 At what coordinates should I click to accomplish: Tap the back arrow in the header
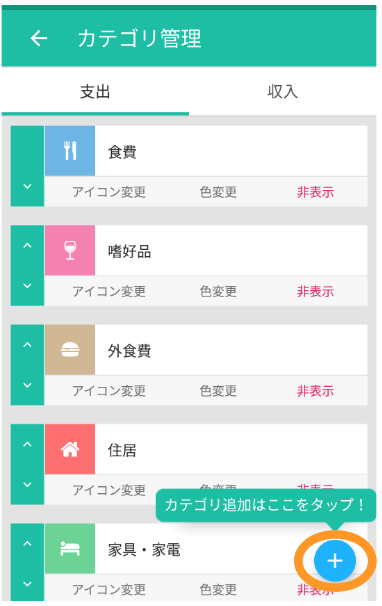click(39, 38)
